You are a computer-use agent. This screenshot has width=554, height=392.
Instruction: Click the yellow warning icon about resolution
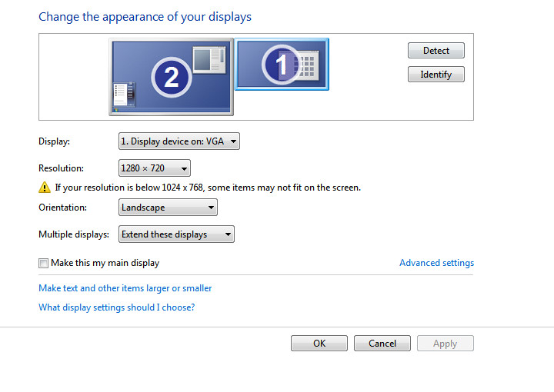coord(45,188)
